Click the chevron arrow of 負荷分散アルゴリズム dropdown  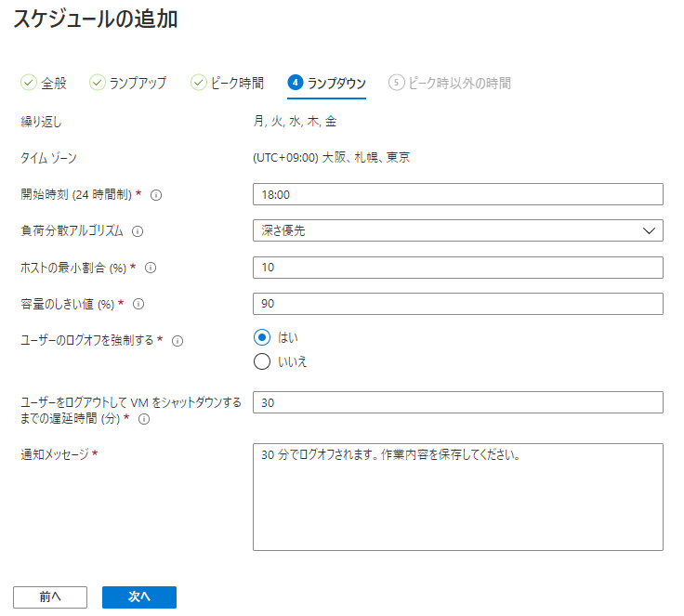[649, 230]
